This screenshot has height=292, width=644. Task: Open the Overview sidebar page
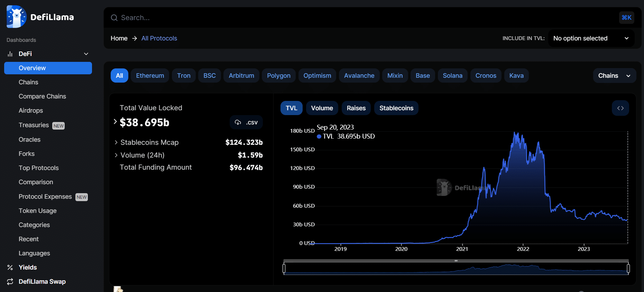pos(48,68)
